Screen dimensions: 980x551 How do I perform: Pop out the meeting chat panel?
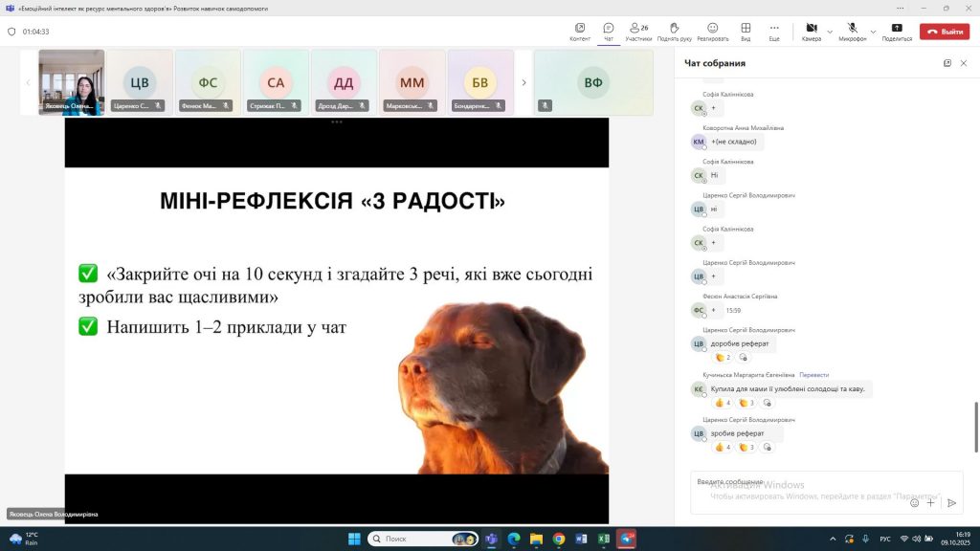[x=947, y=63]
